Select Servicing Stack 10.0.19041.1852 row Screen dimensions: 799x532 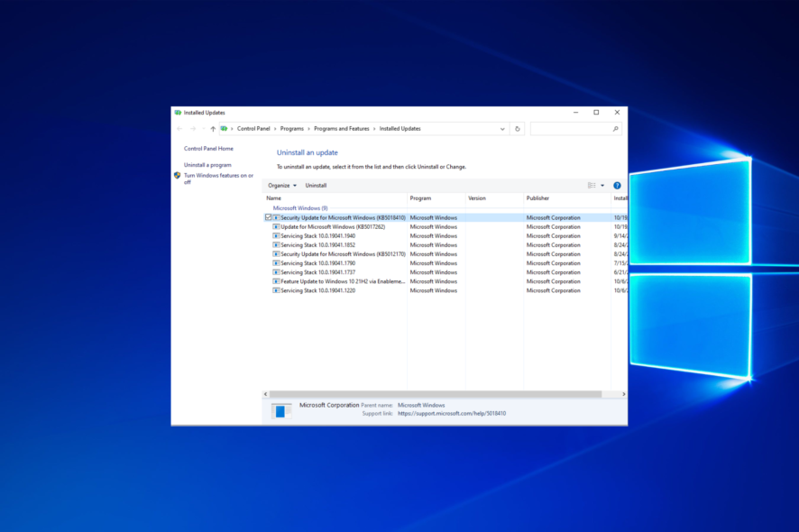click(445, 245)
